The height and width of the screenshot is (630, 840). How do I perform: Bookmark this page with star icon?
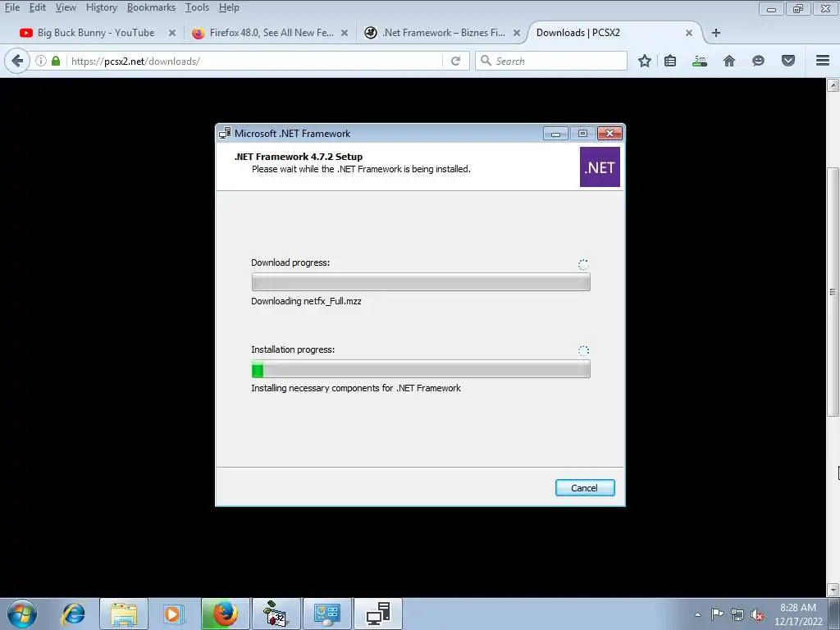pos(645,61)
